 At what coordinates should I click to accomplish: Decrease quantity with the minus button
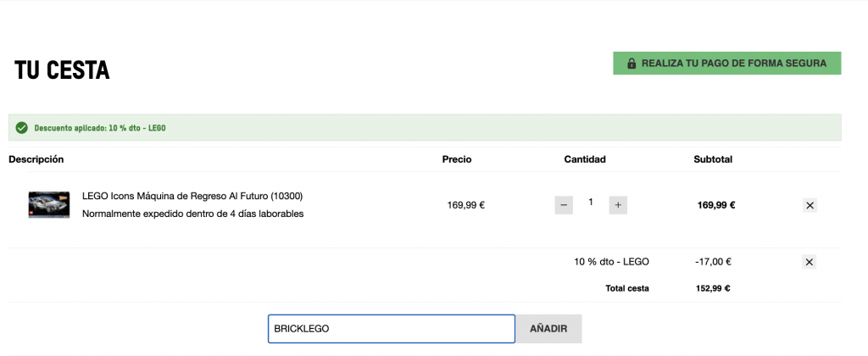pyautogui.click(x=564, y=205)
